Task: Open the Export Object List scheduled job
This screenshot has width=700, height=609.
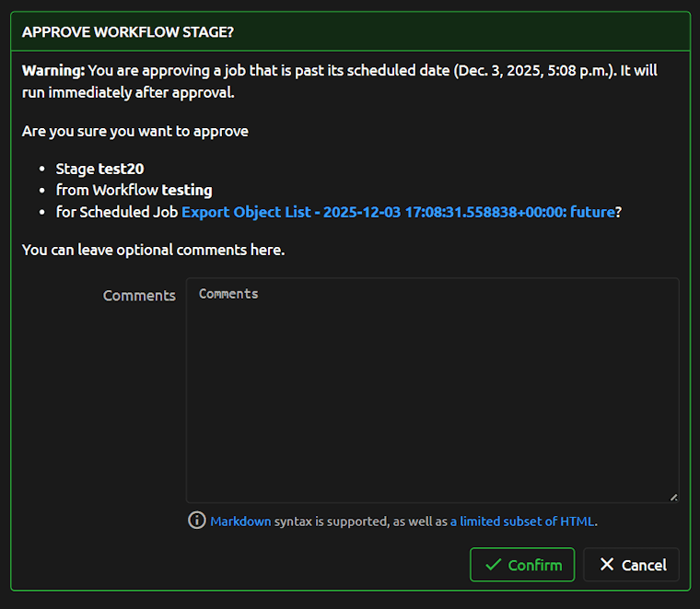Action: (x=398, y=212)
